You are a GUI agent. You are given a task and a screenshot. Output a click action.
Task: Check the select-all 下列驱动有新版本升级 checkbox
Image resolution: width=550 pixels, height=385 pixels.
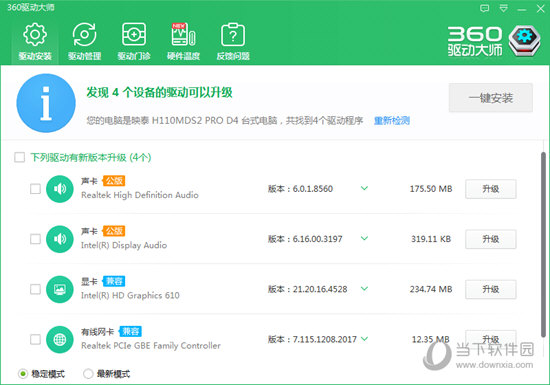(20, 157)
